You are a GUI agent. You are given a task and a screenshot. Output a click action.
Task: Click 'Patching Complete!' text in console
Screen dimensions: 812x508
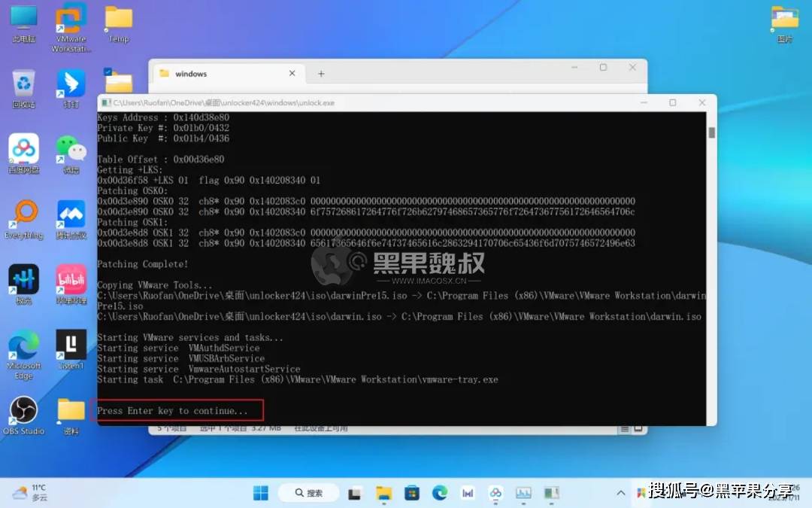click(x=142, y=264)
